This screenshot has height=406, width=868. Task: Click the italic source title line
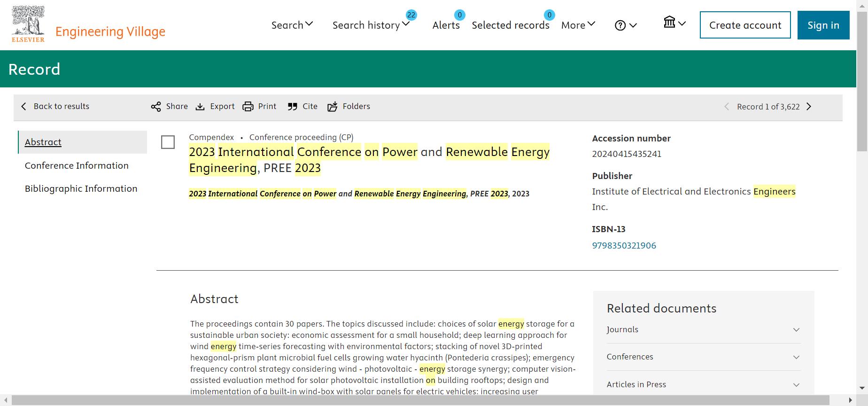[x=359, y=194]
